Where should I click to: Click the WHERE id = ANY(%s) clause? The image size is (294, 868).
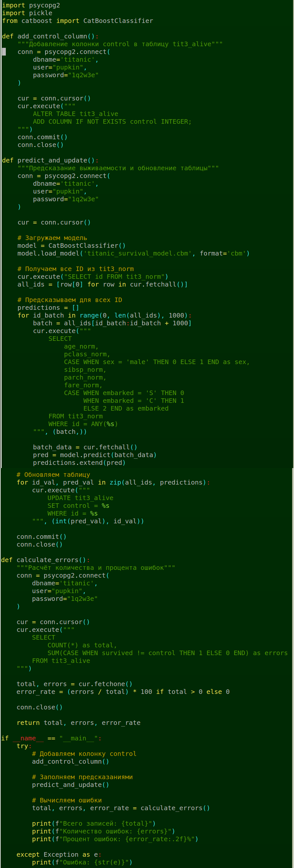point(83,424)
